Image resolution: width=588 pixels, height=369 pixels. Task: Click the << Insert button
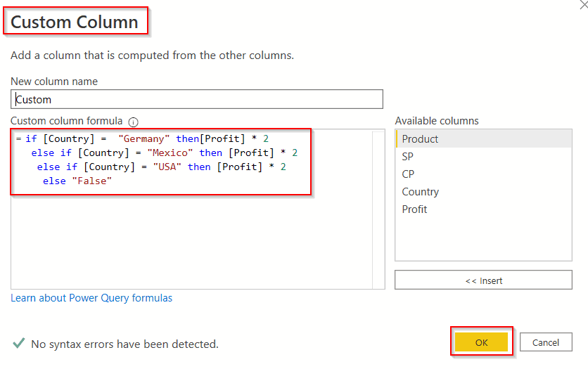[483, 280]
